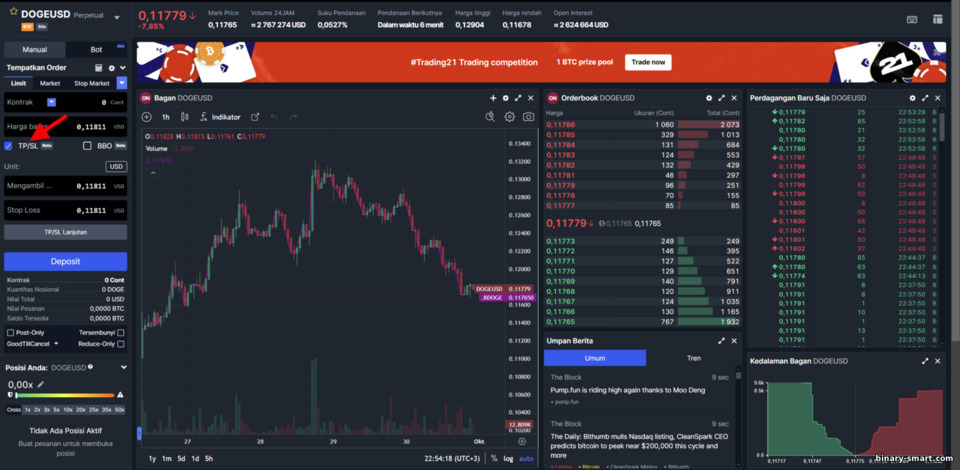Viewport: 960px width, 470px height.
Task: Open the timezone UTC+3 selector
Action: click(x=452, y=458)
